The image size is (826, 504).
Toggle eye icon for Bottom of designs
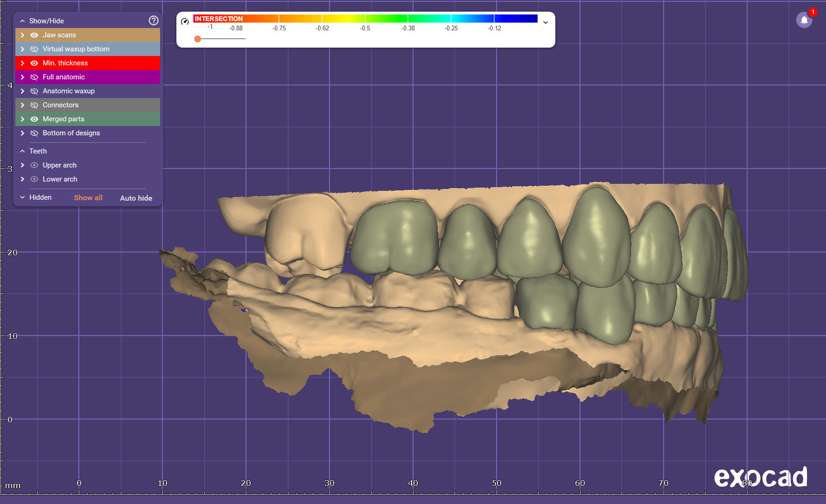click(x=34, y=133)
